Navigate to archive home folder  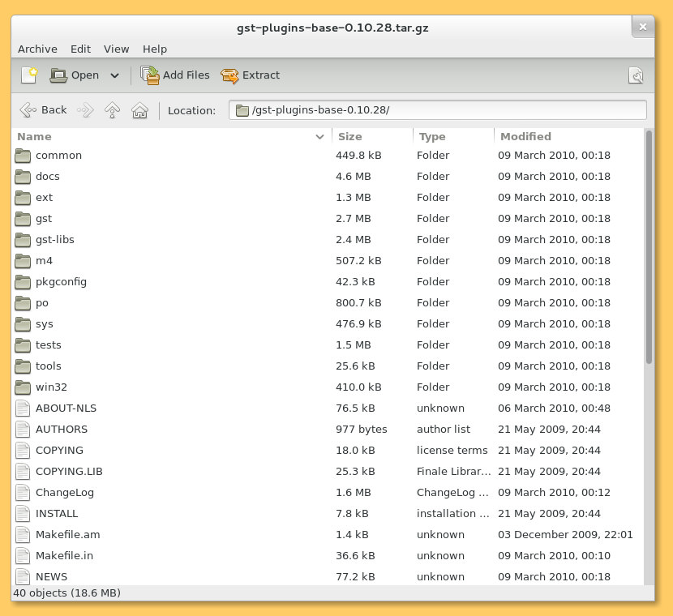click(139, 109)
